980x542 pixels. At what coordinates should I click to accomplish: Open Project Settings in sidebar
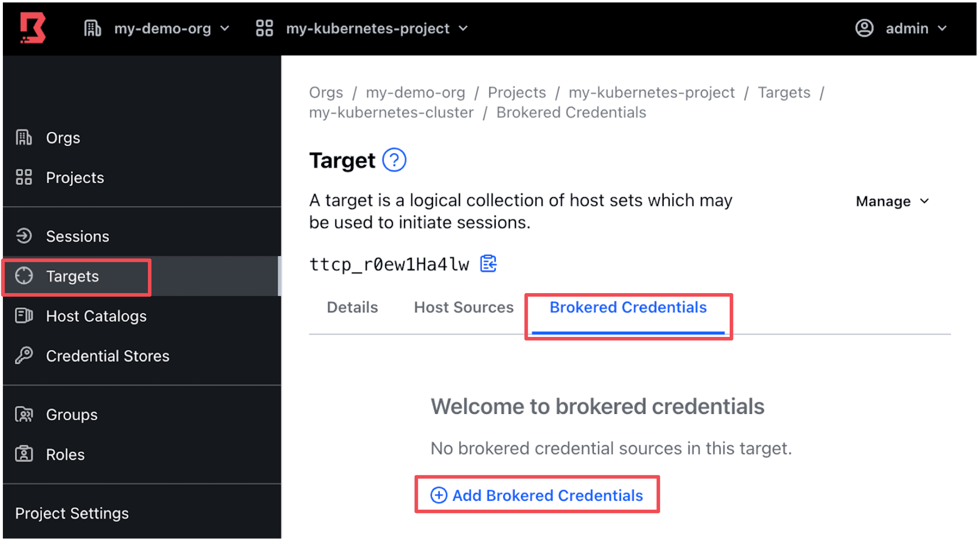pos(72,513)
